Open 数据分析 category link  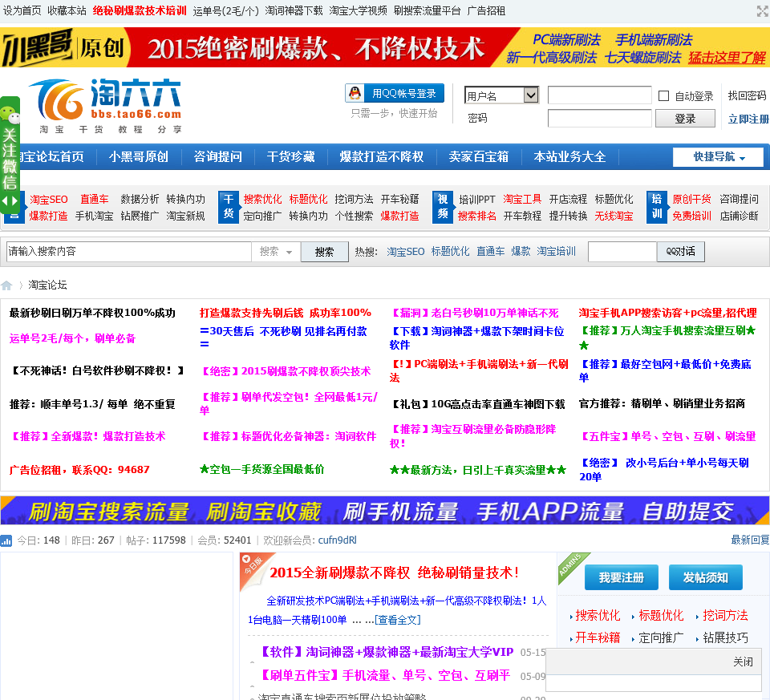140,200
